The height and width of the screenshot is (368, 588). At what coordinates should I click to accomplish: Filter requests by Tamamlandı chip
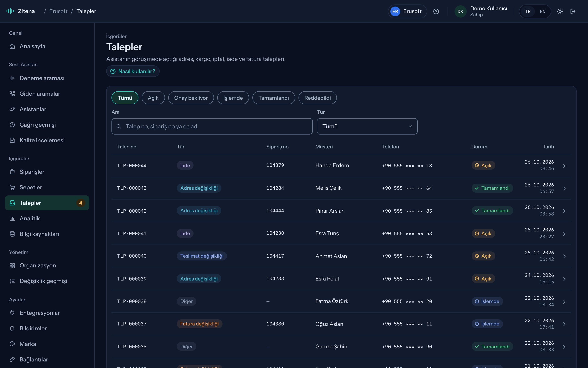point(274,98)
